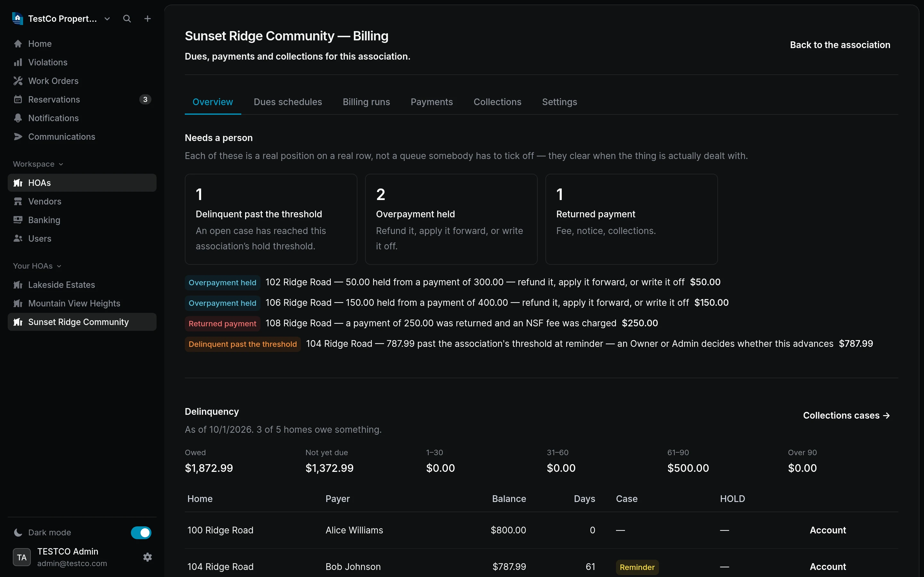Open the Collections cases link
The width and height of the screenshot is (924, 577).
point(846,415)
